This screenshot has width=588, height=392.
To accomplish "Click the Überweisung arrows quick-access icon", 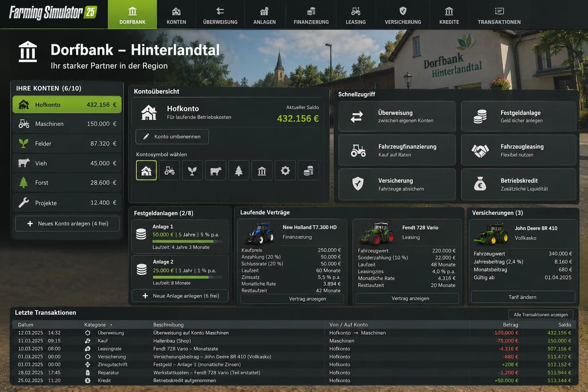I will point(357,116).
